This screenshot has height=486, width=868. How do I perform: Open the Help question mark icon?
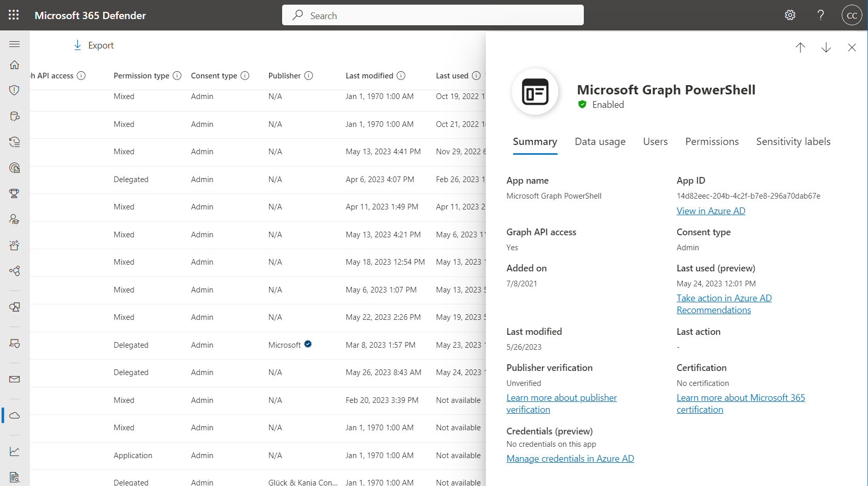pos(821,15)
